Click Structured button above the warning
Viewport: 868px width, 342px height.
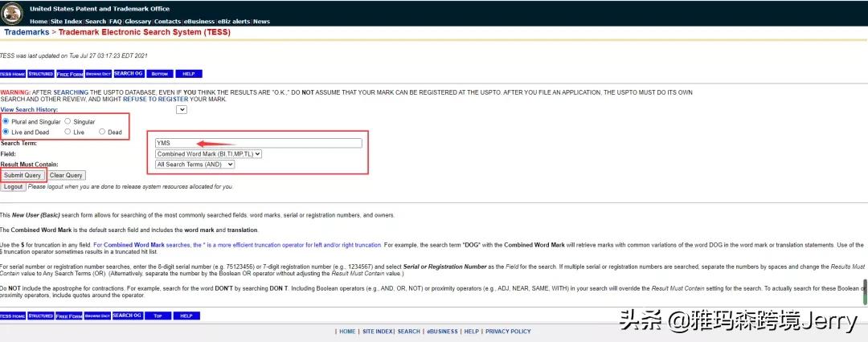[41, 74]
